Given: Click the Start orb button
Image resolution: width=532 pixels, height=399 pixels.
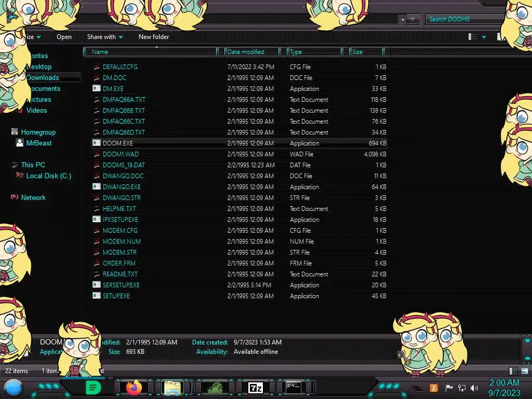Looking at the screenshot, I should [x=14, y=388].
